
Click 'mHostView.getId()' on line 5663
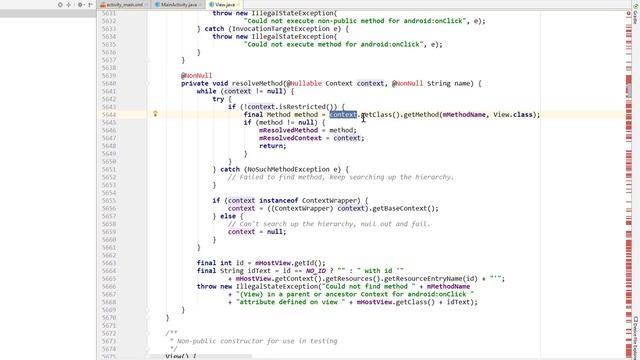click(288, 263)
